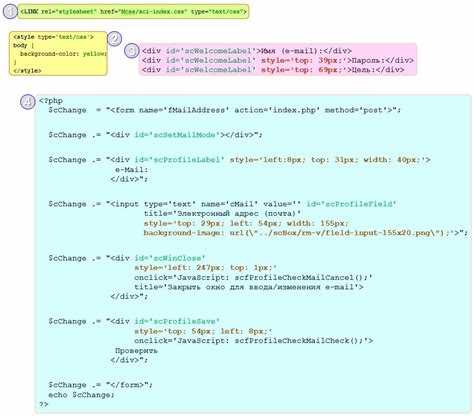Click the "e-Mail:" text line
Image resolution: width=474 pixels, height=416 pixels.
pos(132,169)
